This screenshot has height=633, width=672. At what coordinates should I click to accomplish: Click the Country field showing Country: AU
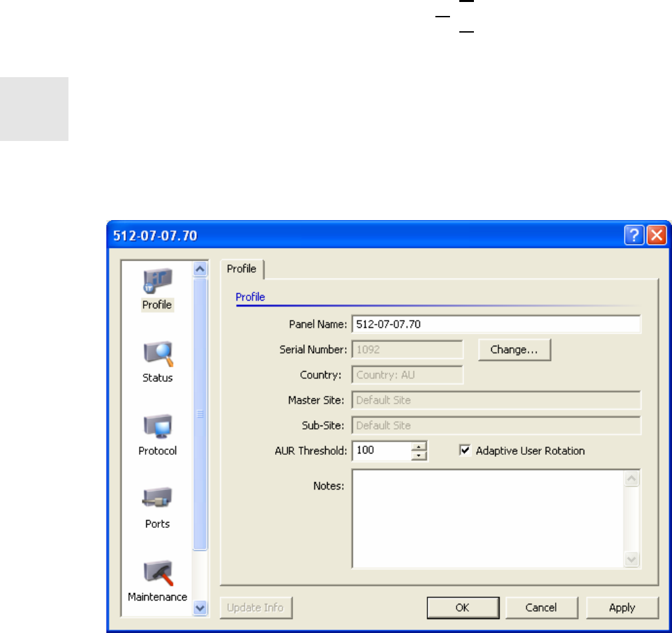tap(407, 375)
